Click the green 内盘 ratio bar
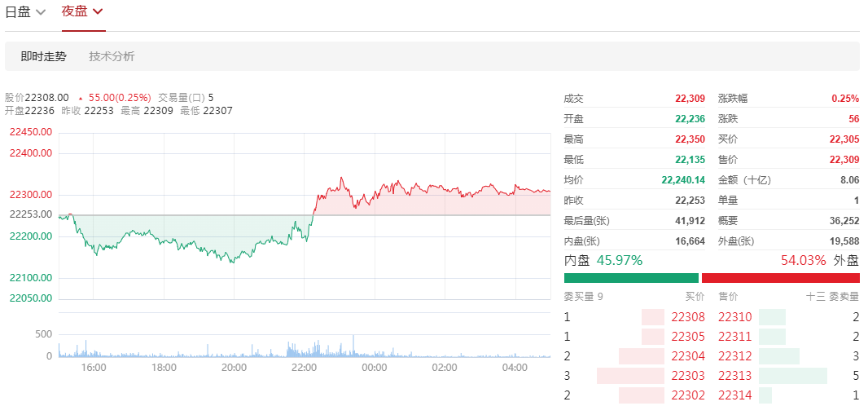 pyautogui.click(x=631, y=278)
